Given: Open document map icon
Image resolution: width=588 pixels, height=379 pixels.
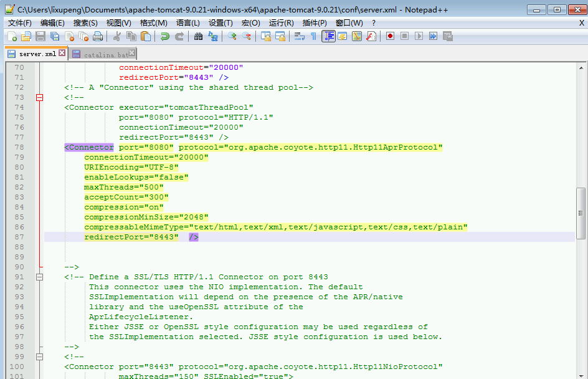Looking at the screenshot, I should point(357,36).
